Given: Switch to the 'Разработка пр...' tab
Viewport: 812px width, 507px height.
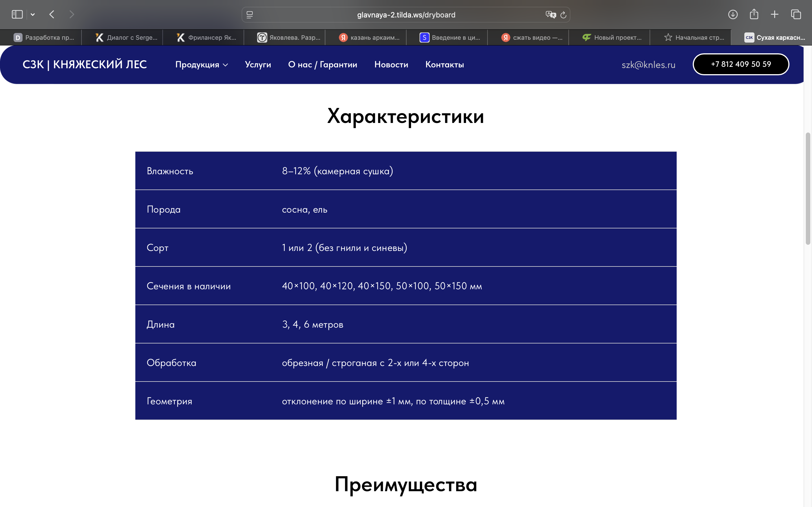Looking at the screenshot, I should point(41,38).
